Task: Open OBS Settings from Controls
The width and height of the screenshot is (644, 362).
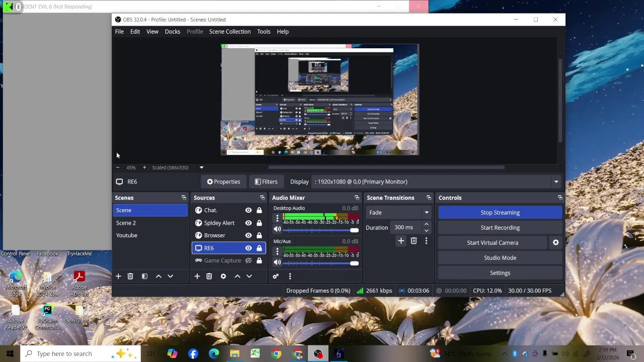Action: coord(500,273)
